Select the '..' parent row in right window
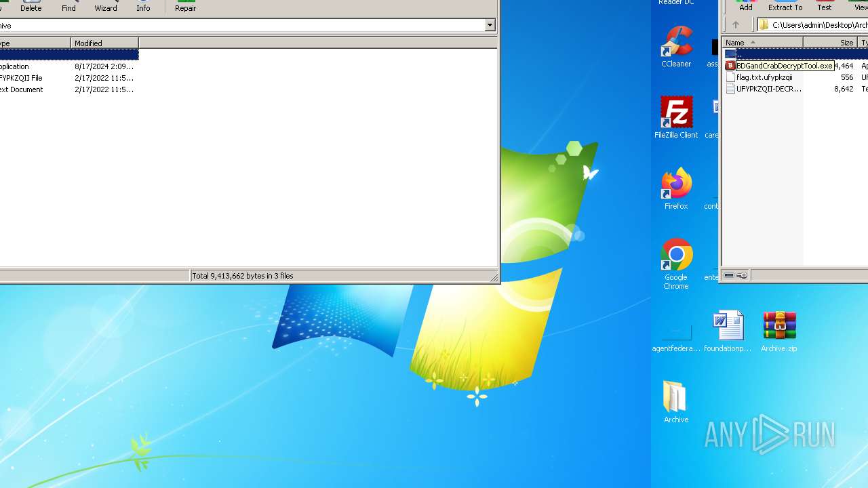The width and height of the screenshot is (868, 488). coord(796,54)
